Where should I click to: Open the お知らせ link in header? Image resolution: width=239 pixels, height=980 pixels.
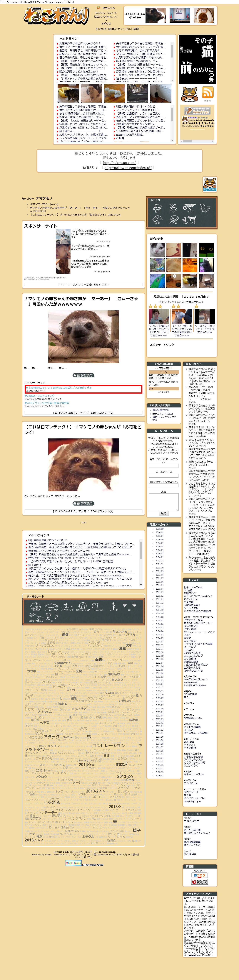[x=106, y=23]
